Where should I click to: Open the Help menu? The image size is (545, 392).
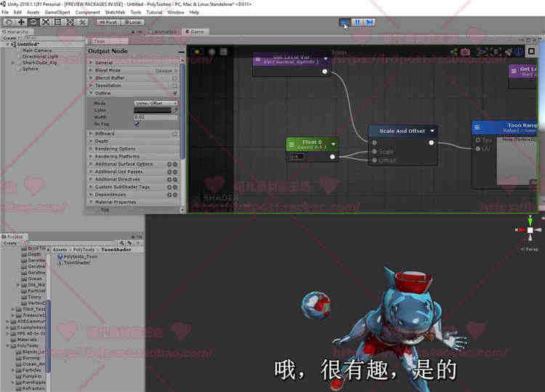coord(194,12)
